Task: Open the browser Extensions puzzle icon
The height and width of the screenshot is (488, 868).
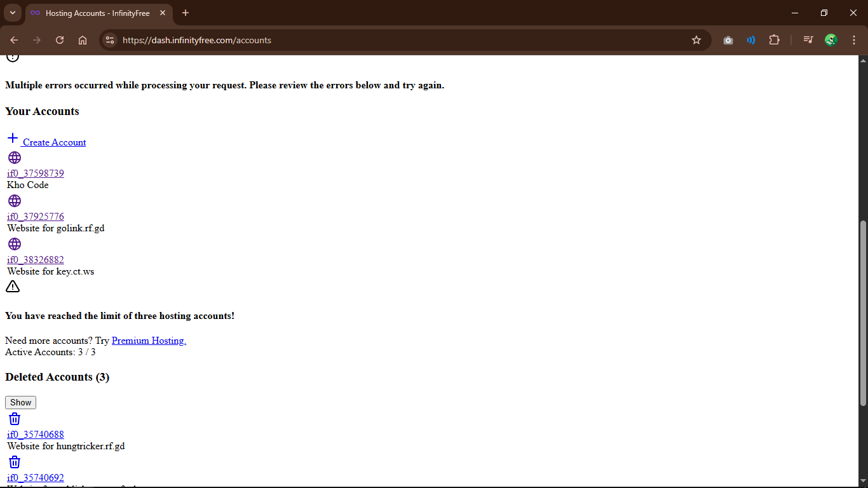Action: (774, 40)
